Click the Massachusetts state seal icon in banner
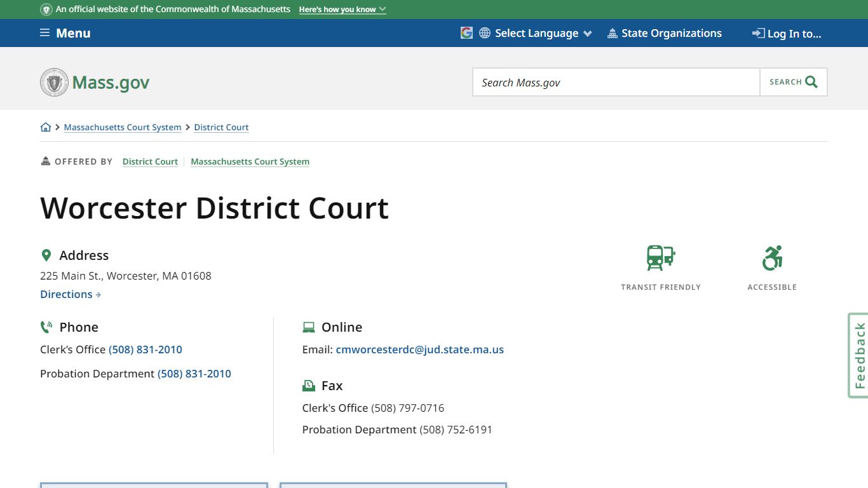This screenshot has height=488, width=868. click(x=46, y=10)
